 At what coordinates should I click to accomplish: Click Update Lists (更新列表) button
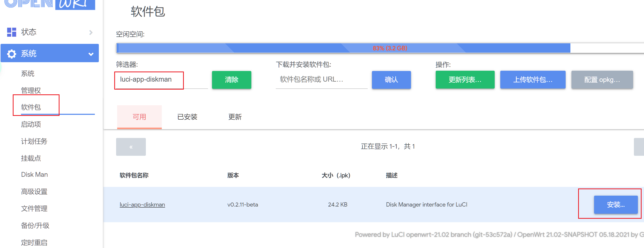465,80
